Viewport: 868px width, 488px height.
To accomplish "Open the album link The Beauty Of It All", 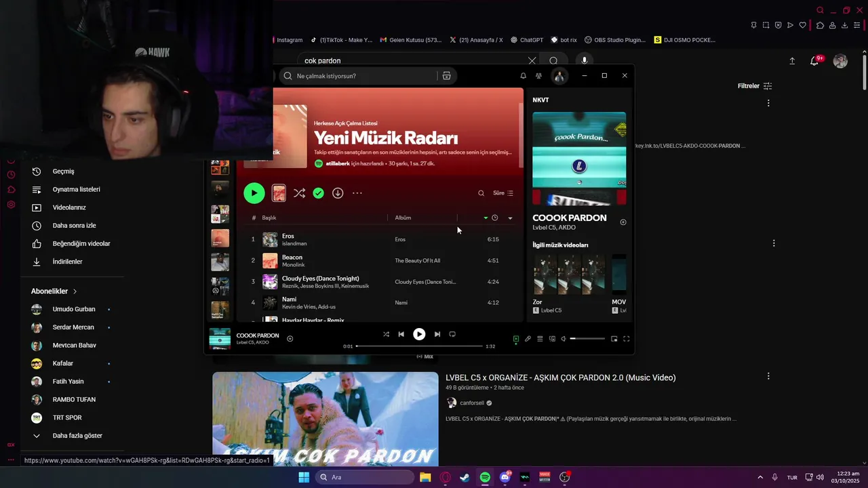I will click(x=418, y=260).
